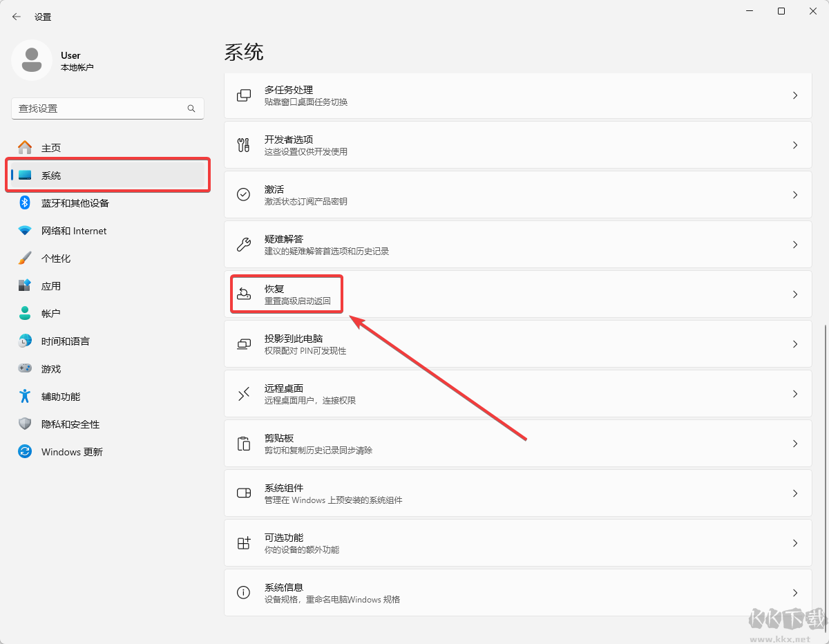Image resolution: width=829 pixels, height=644 pixels.
Task: Open Privacy & security (隐私和安全性) settings
Action: 70,424
